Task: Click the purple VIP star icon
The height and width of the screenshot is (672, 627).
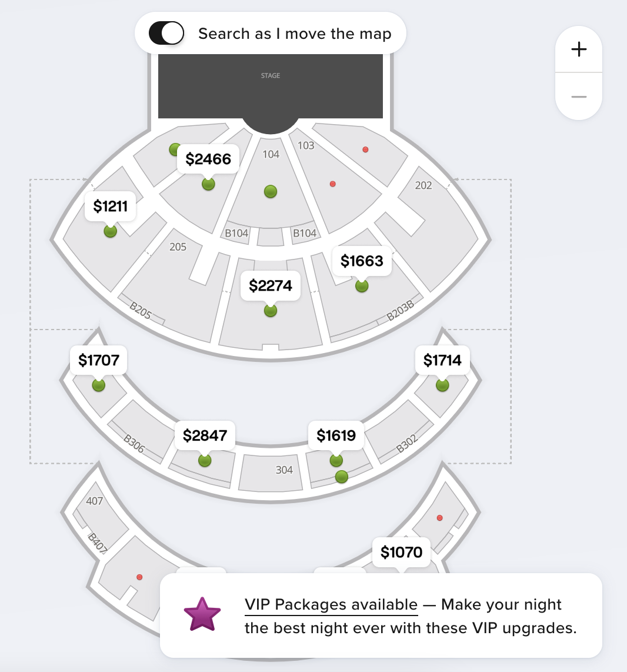Action: tap(202, 615)
